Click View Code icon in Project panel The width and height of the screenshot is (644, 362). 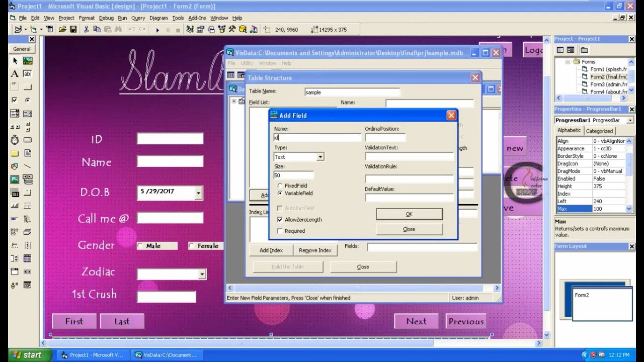[x=560, y=50]
